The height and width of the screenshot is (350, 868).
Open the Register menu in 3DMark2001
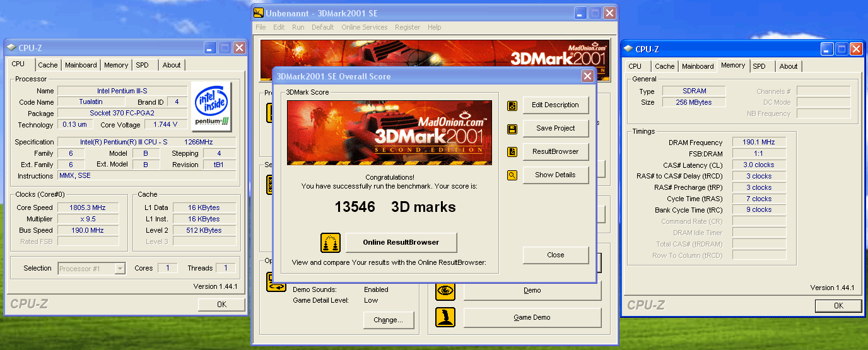[x=408, y=27]
